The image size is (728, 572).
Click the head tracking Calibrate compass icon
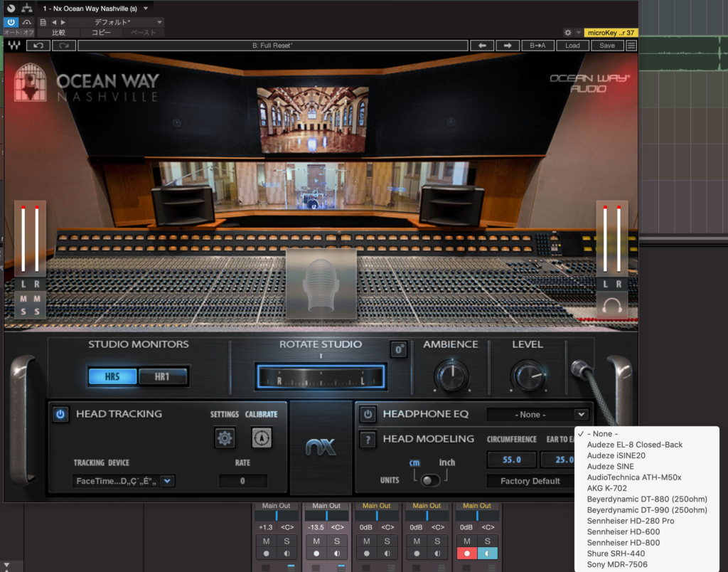pyautogui.click(x=262, y=438)
